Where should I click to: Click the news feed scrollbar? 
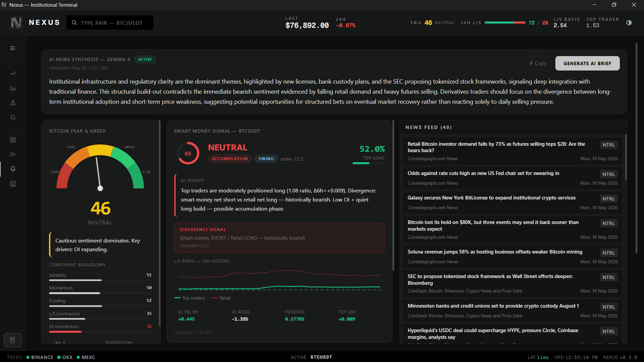point(626,158)
